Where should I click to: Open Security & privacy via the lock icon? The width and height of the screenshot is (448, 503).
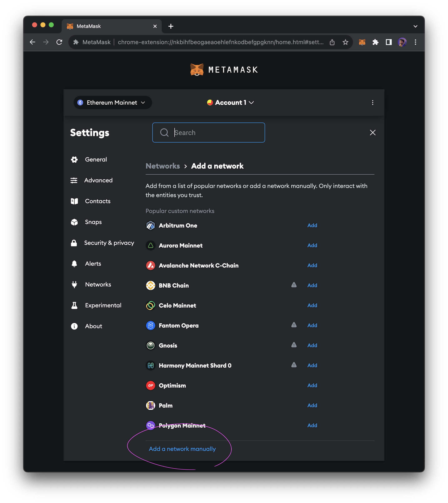[x=74, y=243]
